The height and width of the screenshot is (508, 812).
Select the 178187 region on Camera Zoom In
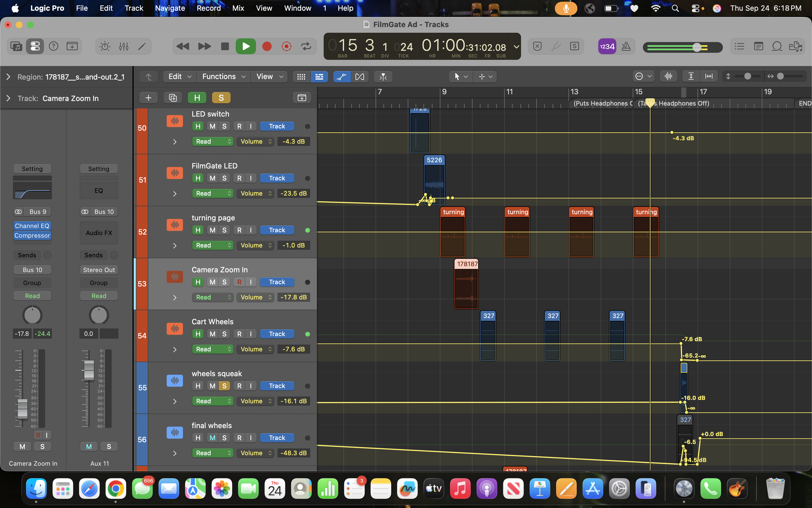point(466,284)
